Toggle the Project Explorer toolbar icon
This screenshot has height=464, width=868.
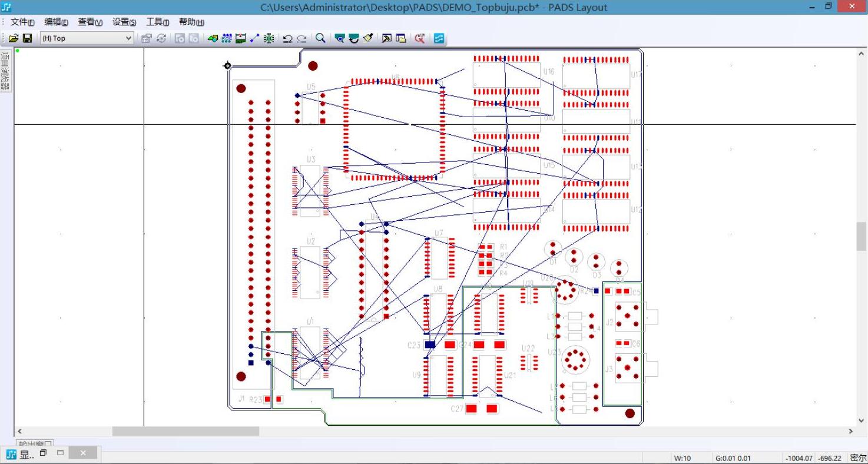pyautogui.click(x=401, y=38)
